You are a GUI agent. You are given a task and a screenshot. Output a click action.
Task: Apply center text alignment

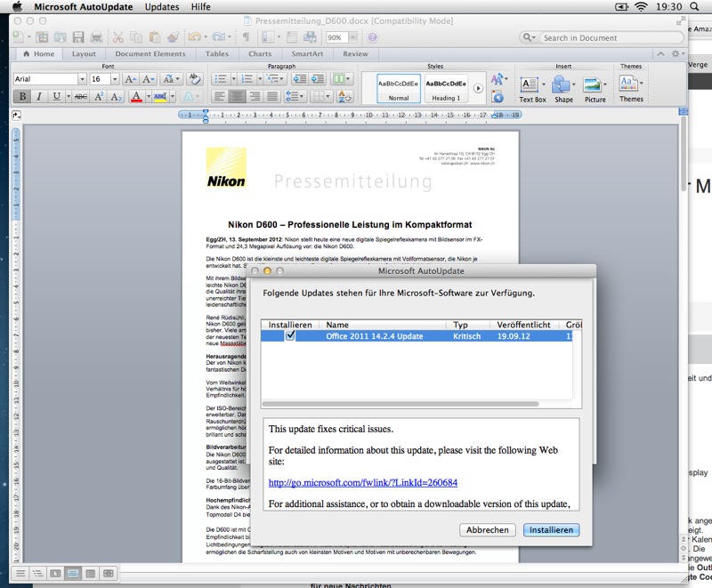[236, 97]
